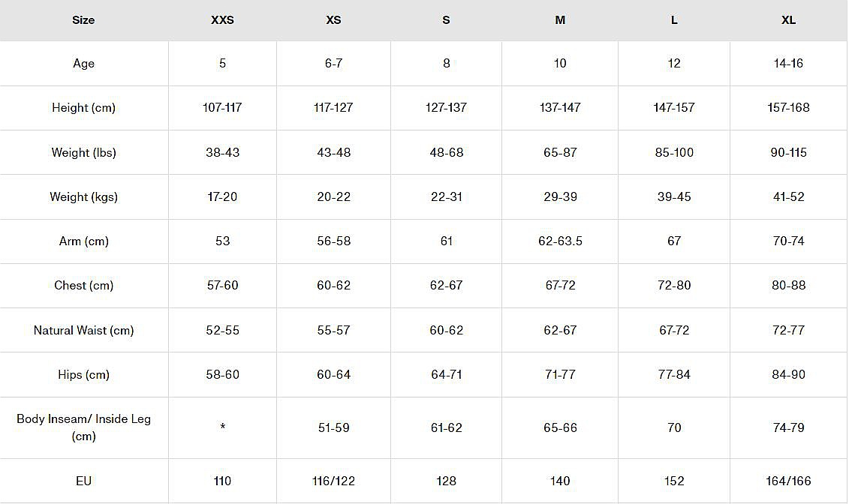Click the EU row label
Viewport: 849px width, 504px height.
[83, 481]
